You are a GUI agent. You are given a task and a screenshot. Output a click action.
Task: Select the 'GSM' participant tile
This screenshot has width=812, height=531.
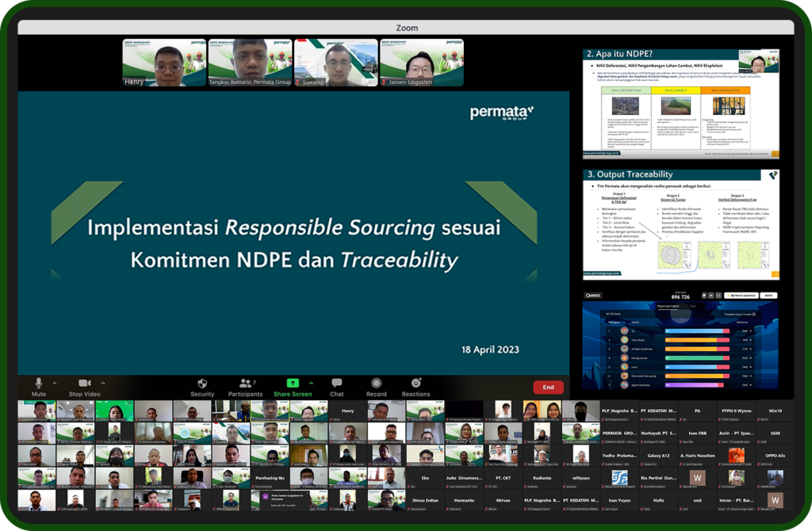tap(776, 434)
